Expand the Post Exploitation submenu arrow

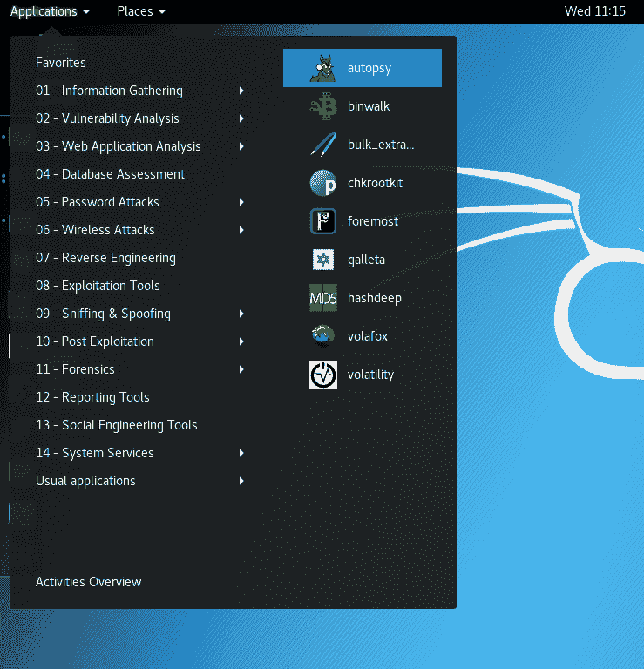tap(241, 341)
